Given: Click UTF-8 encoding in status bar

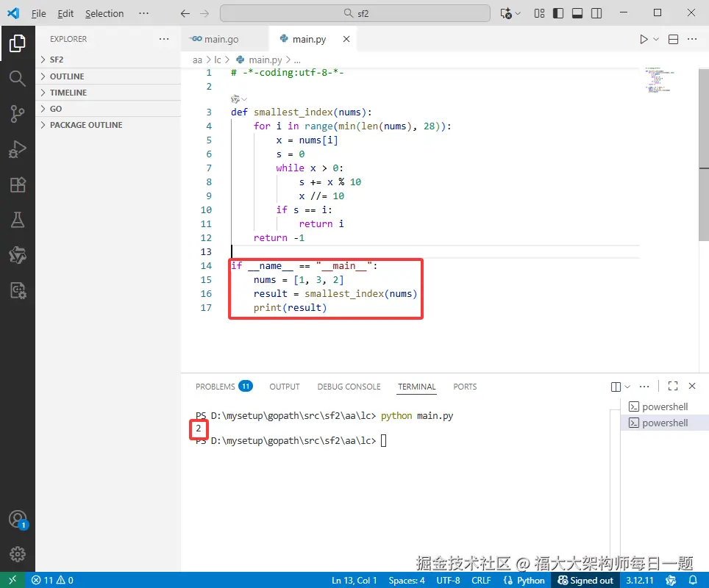Looking at the screenshot, I should tap(448, 581).
